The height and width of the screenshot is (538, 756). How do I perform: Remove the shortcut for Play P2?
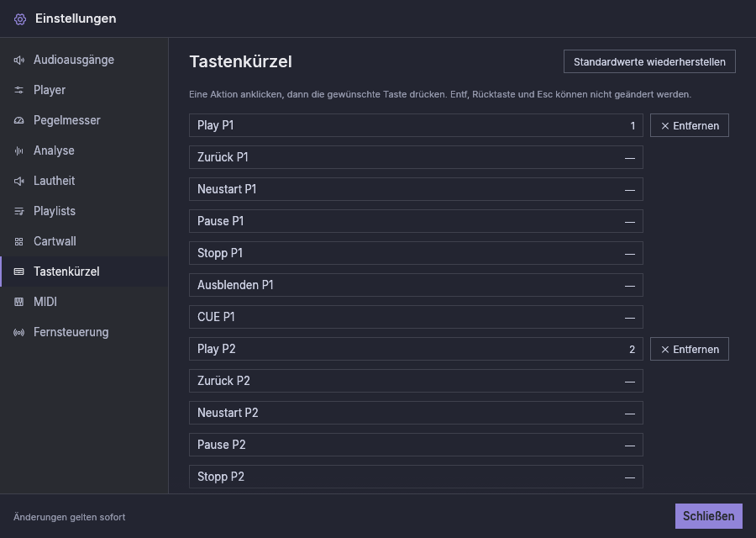pos(690,350)
